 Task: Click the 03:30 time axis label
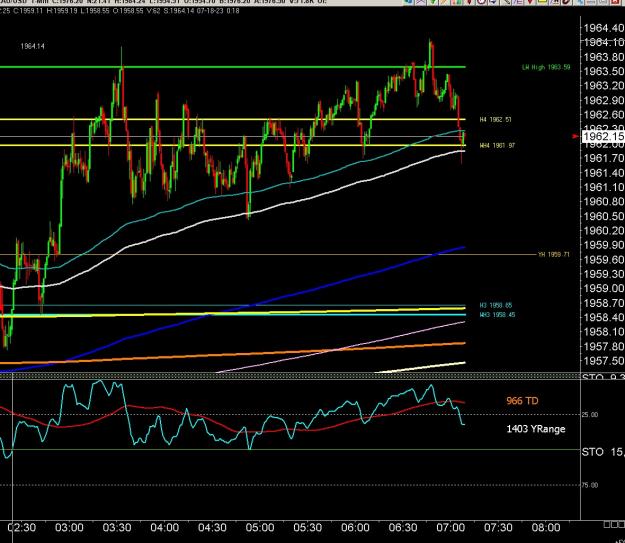click(x=117, y=528)
